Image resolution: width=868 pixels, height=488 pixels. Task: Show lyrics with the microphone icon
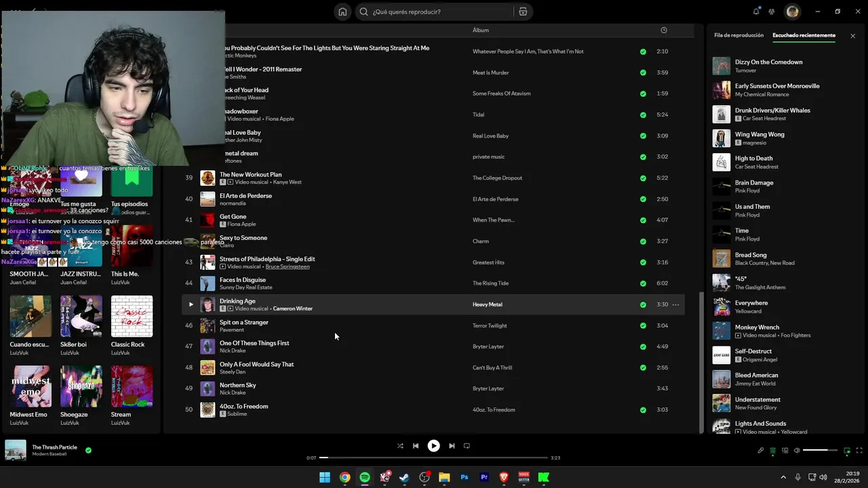760,451
